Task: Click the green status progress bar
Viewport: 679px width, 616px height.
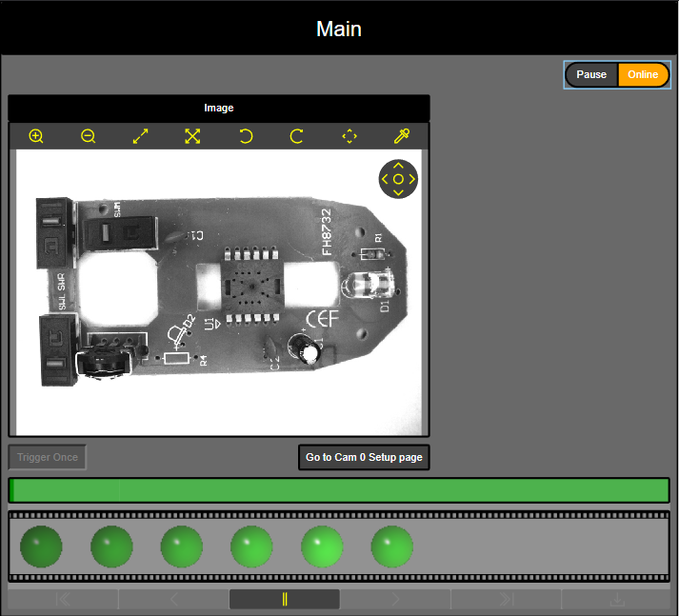Action: click(339, 490)
